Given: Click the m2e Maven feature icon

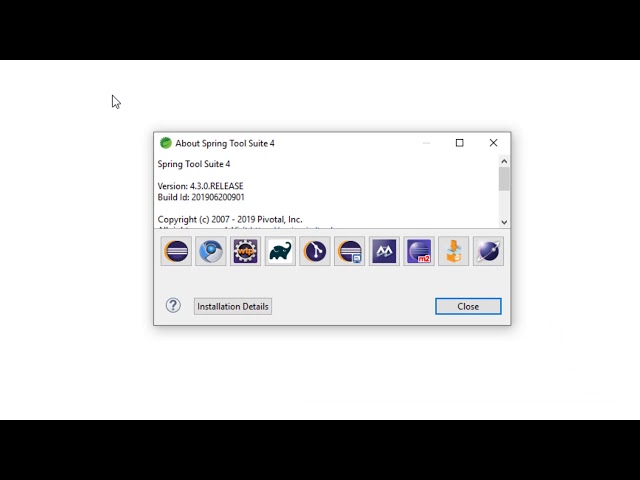Looking at the screenshot, I should click(419, 251).
